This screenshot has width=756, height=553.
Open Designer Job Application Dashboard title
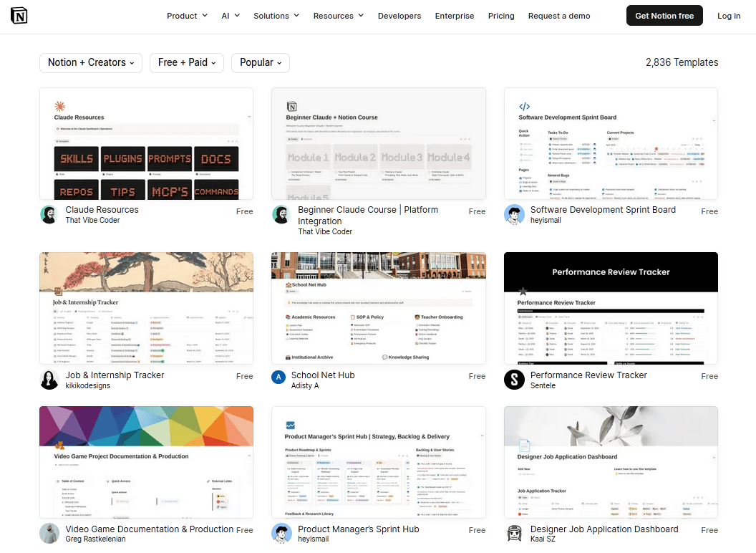click(x=604, y=529)
